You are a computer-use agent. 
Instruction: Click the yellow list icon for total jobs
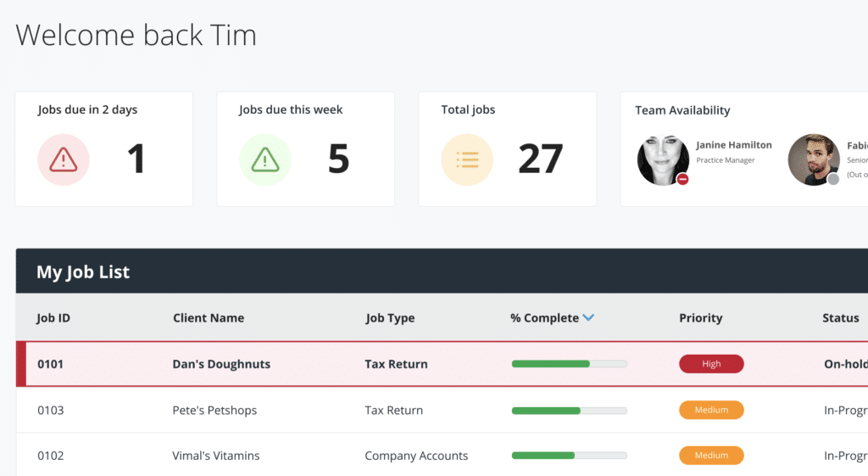click(x=467, y=160)
